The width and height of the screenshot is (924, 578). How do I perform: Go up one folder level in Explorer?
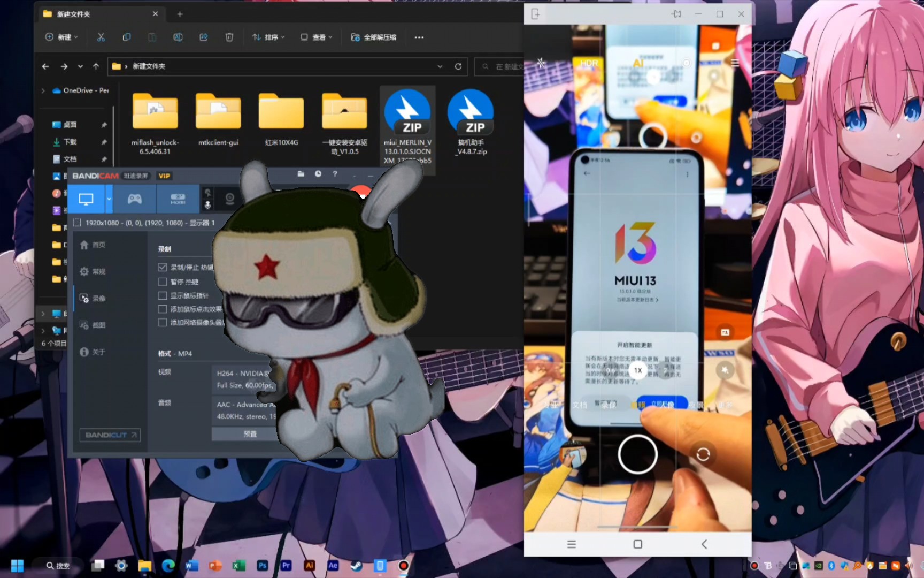pos(96,66)
